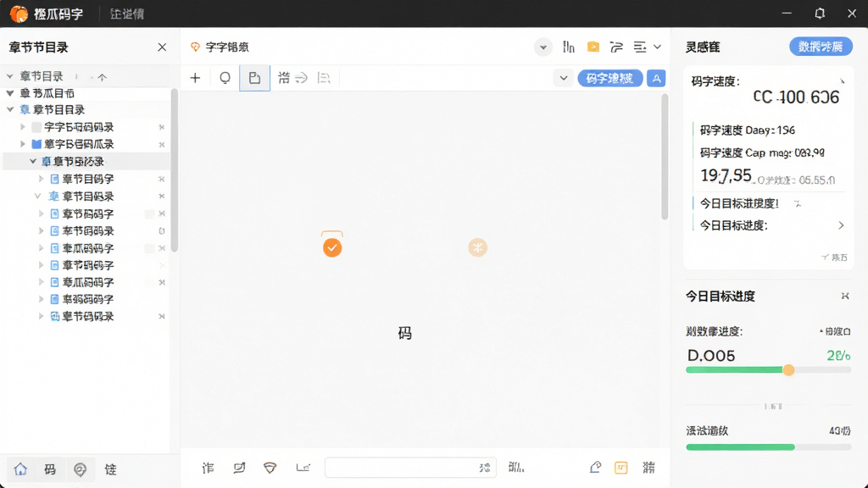Click the shield icon in bottom toolbar
The height and width of the screenshot is (488, 868).
270,468
